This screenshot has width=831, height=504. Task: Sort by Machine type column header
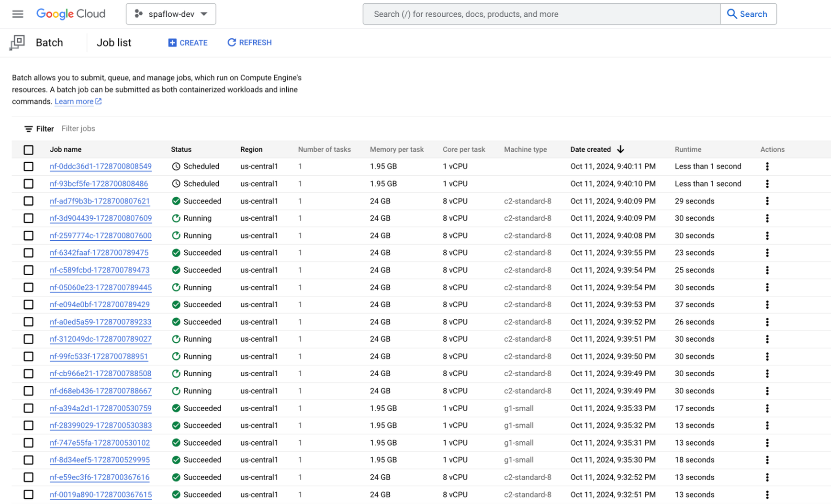click(525, 149)
